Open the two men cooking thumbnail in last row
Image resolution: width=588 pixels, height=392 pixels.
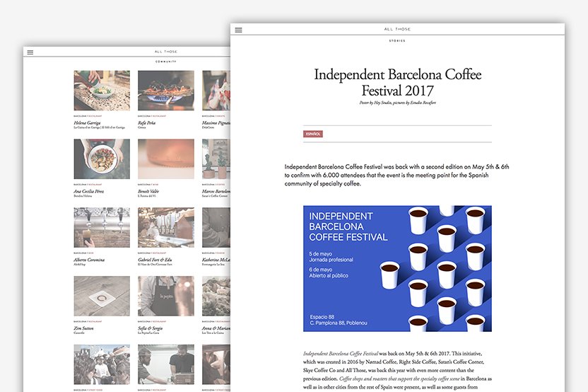click(166, 364)
